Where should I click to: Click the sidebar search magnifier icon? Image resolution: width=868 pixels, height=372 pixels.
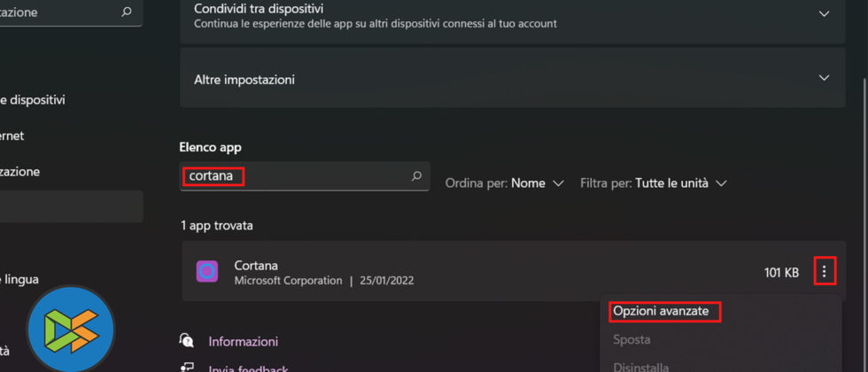click(127, 12)
